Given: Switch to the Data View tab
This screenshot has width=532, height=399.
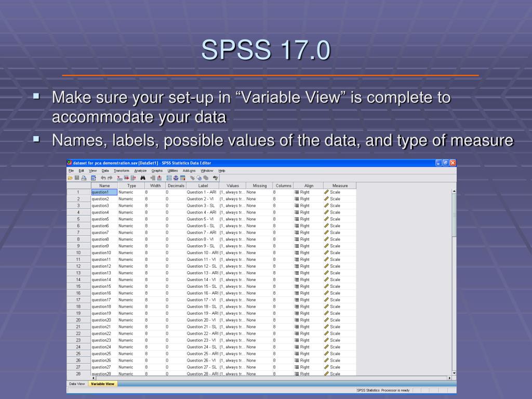Looking at the screenshot, I should click(x=77, y=384).
